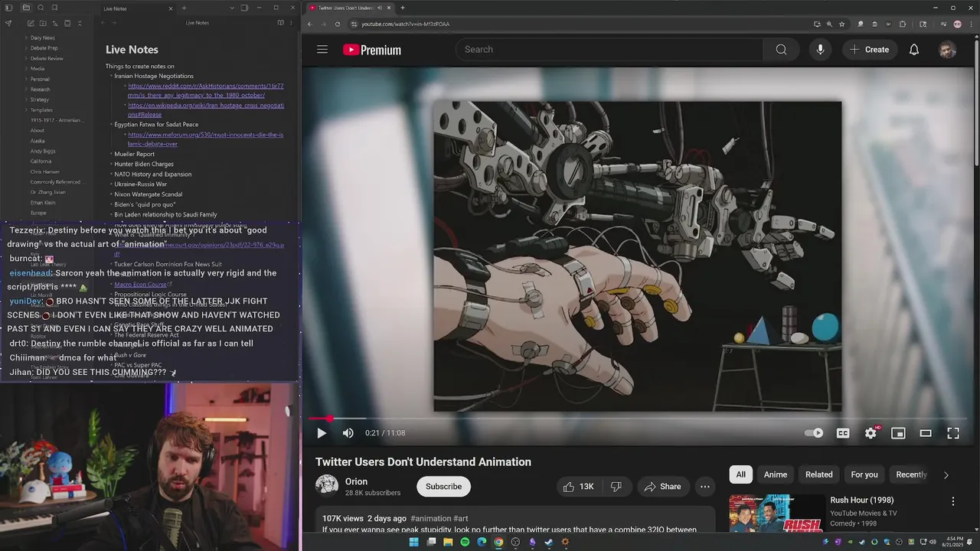980x551 pixels.
Task: Follow the reddit AskHistorians link
Action: pos(206,90)
